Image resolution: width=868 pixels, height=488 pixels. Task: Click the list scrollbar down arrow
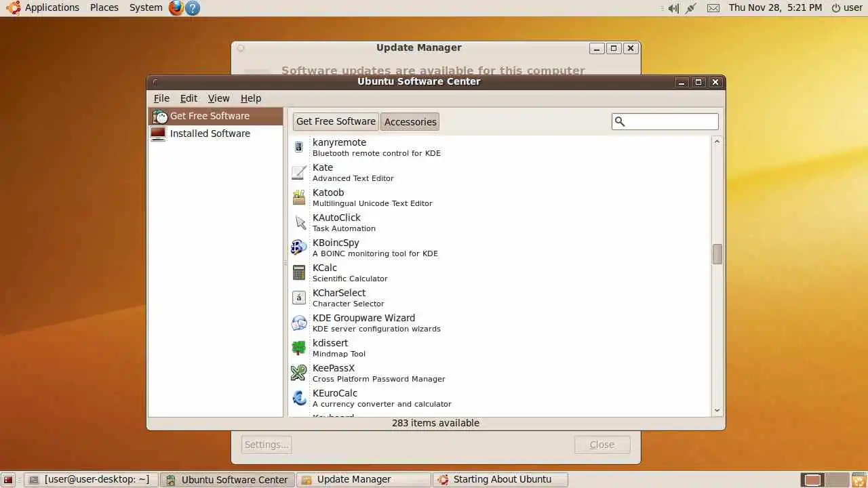(717, 411)
